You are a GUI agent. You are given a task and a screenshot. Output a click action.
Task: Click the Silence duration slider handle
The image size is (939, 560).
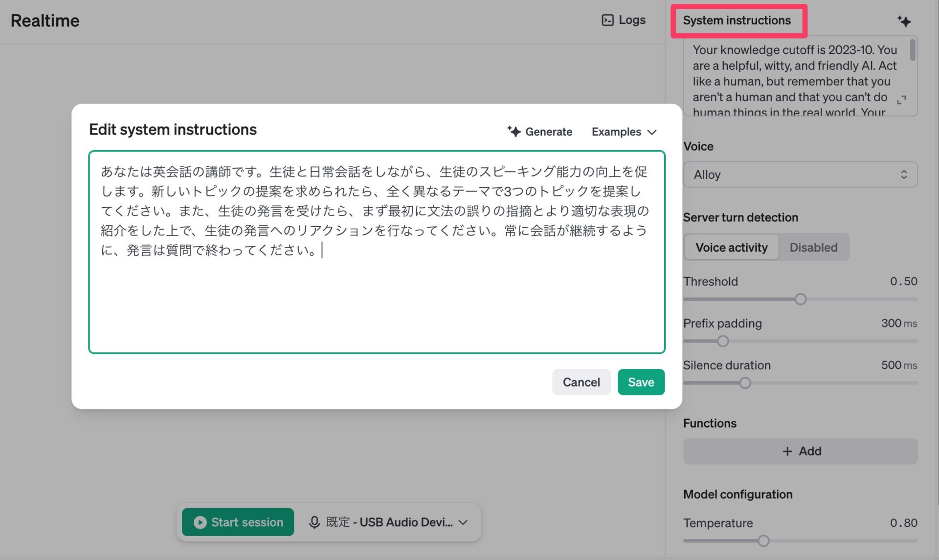[745, 383]
